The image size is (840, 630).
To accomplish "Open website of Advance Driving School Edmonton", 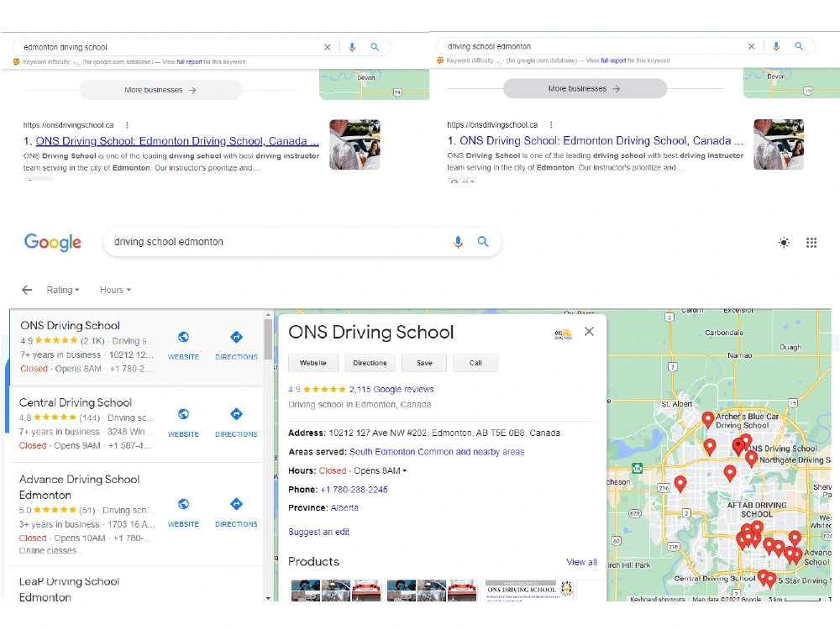I will click(183, 512).
